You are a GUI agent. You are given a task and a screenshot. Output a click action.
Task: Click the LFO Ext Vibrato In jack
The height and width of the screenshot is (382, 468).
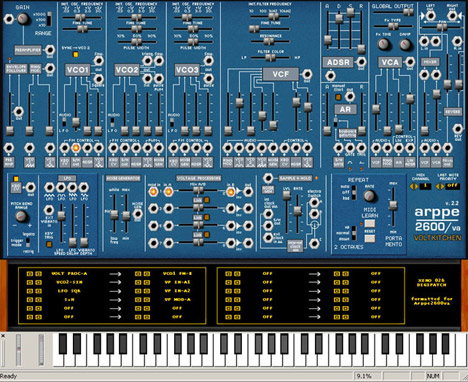click(49, 210)
